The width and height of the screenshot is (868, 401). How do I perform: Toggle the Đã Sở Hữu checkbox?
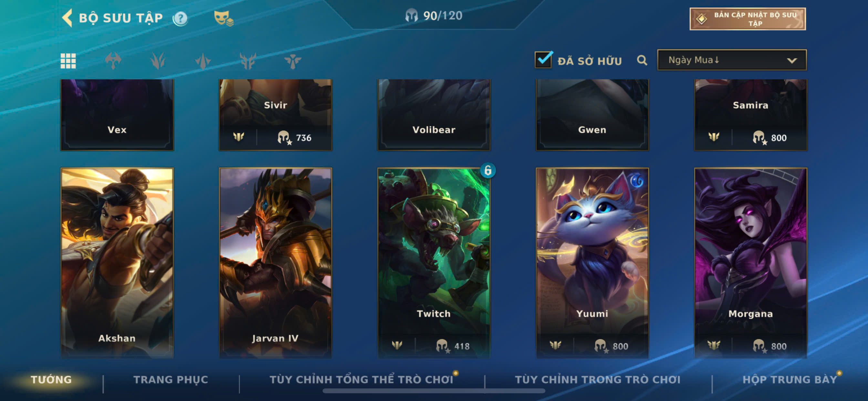pyautogui.click(x=543, y=60)
